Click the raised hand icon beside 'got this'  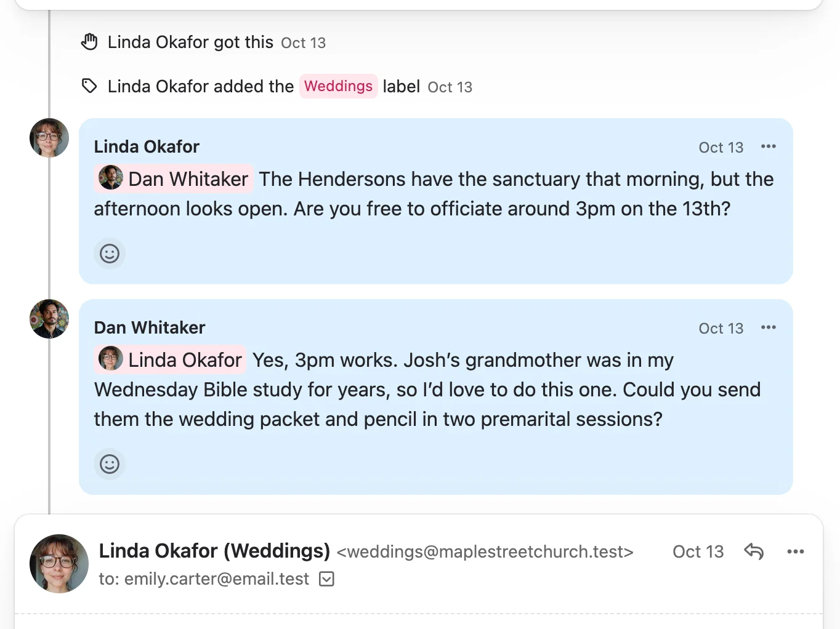click(89, 42)
